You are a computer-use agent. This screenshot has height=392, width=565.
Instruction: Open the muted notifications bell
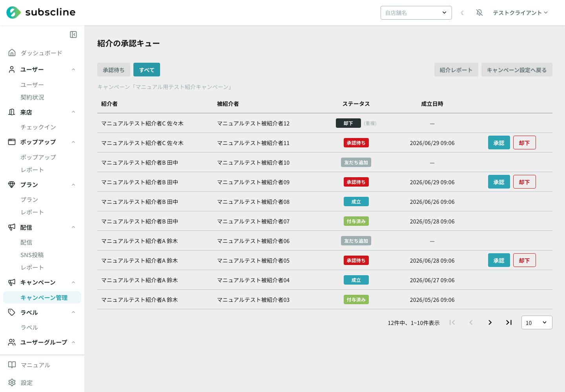(479, 13)
